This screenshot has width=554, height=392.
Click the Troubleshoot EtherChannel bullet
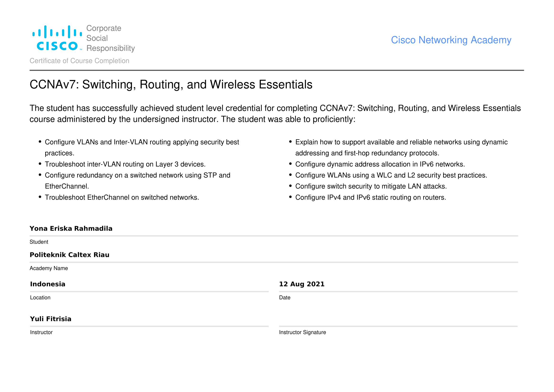(122, 197)
